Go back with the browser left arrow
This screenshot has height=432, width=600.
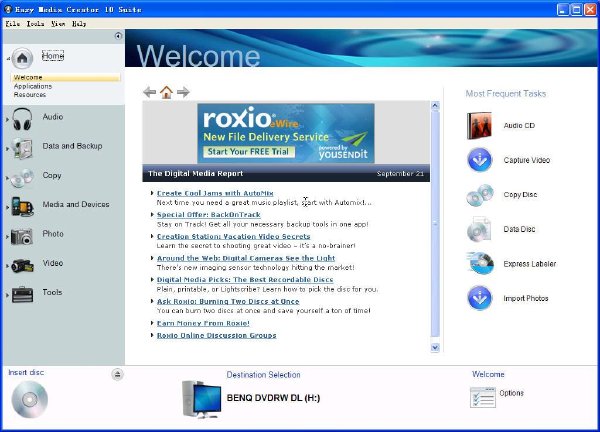pos(150,92)
